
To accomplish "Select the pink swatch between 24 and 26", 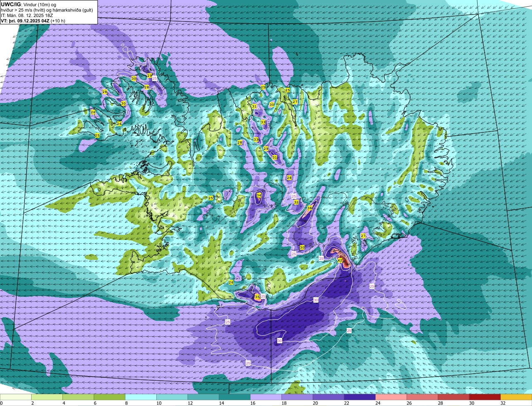I will (x=391, y=397).
